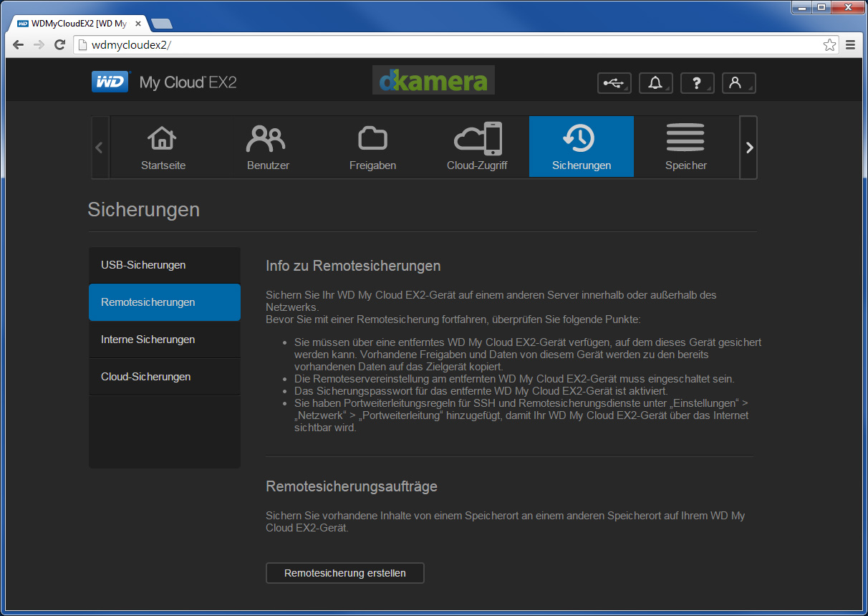Open the Freigaben section
868x616 pixels.
[x=372, y=147]
